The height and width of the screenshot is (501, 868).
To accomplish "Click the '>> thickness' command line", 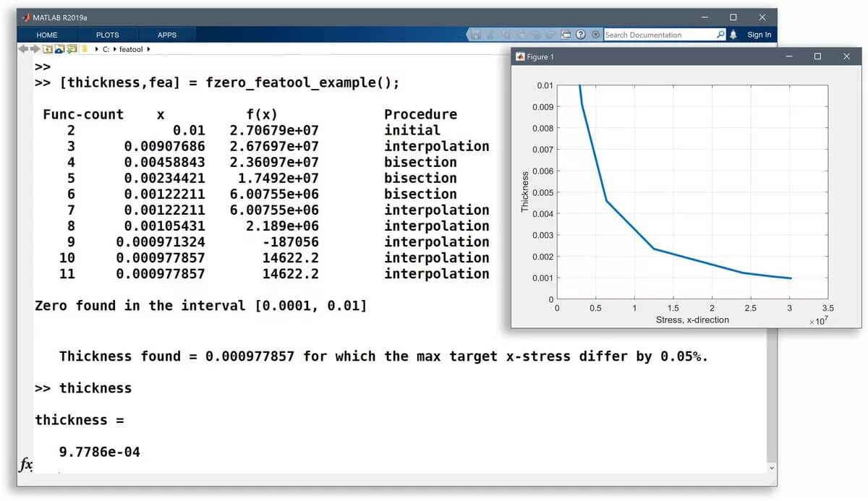I will [83, 388].
